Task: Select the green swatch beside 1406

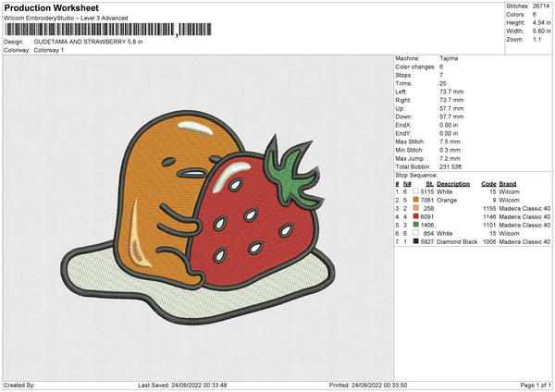Action: 416,225
